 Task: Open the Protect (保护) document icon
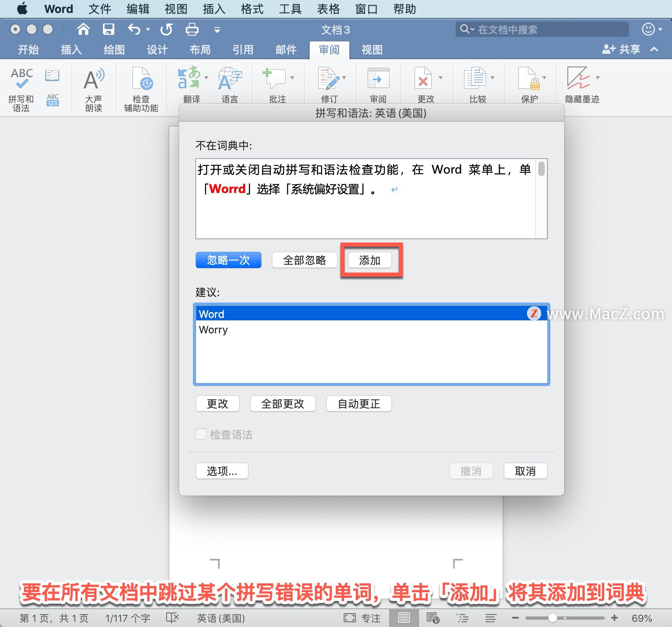(529, 78)
